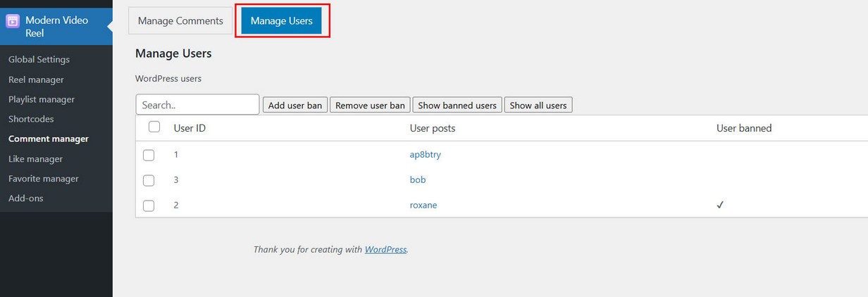The height and width of the screenshot is (297, 868).
Task: Open Playlist manager in the sidebar
Action: 42,99
